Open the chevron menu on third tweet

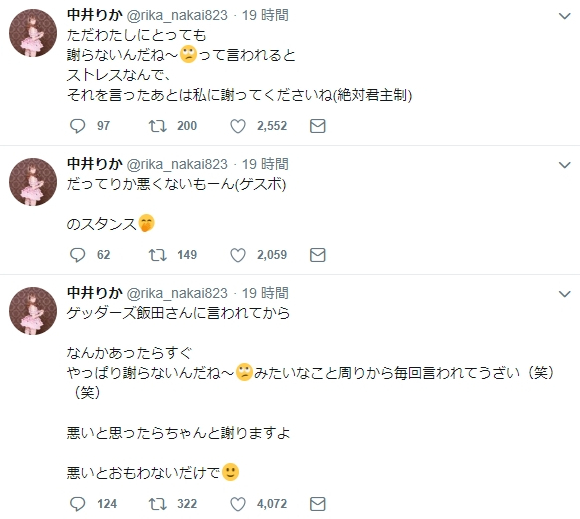[x=564, y=294]
